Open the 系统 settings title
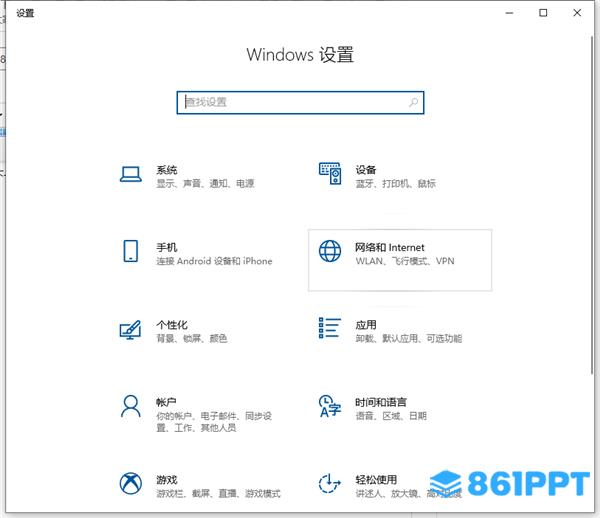 pyautogui.click(x=166, y=170)
